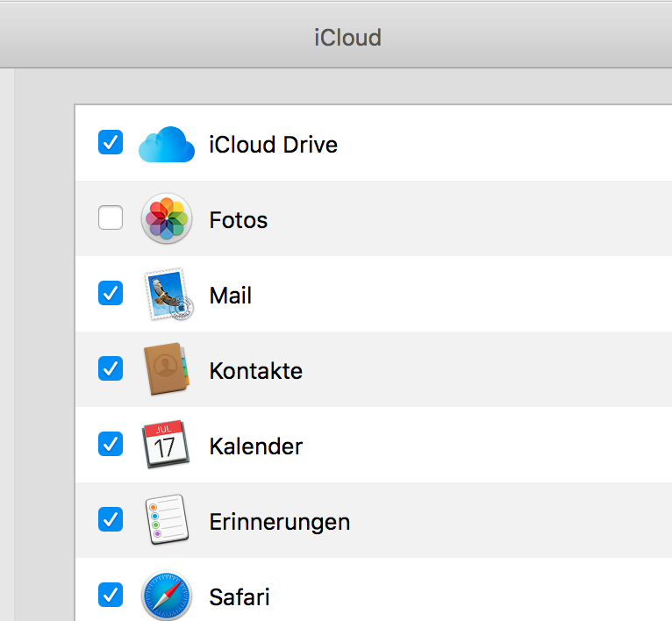The image size is (672, 621).
Task: Select the Kalender row label
Action: click(256, 446)
